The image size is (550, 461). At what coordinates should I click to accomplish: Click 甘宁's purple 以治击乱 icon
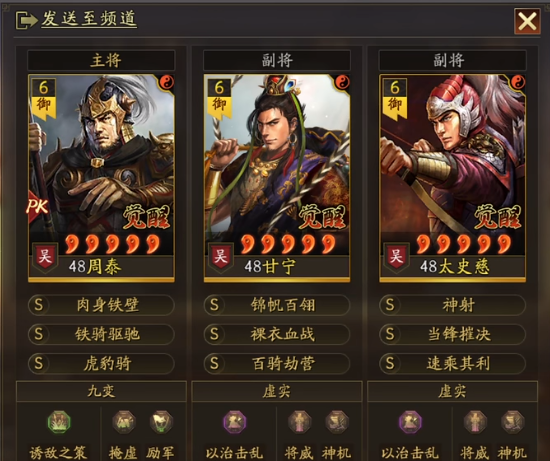tap(235, 422)
